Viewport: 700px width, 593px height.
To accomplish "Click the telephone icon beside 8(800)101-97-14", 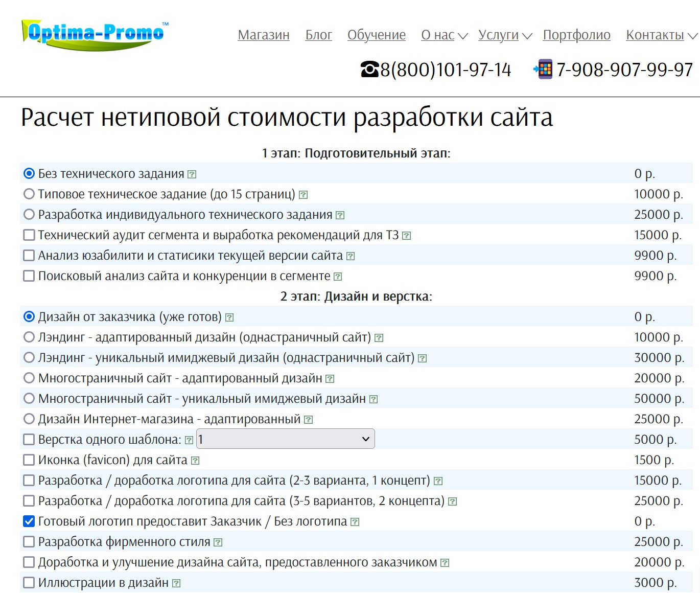I will [370, 69].
